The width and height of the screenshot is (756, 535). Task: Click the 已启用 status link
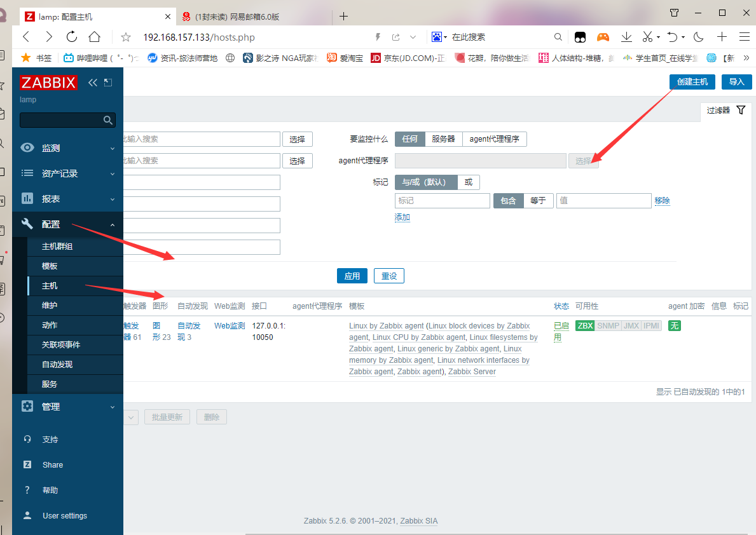click(x=561, y=332)
